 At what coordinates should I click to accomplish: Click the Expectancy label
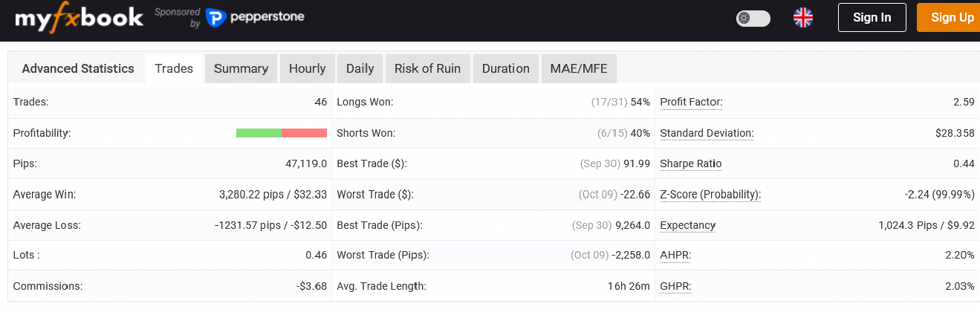click(x=687, y=225)
